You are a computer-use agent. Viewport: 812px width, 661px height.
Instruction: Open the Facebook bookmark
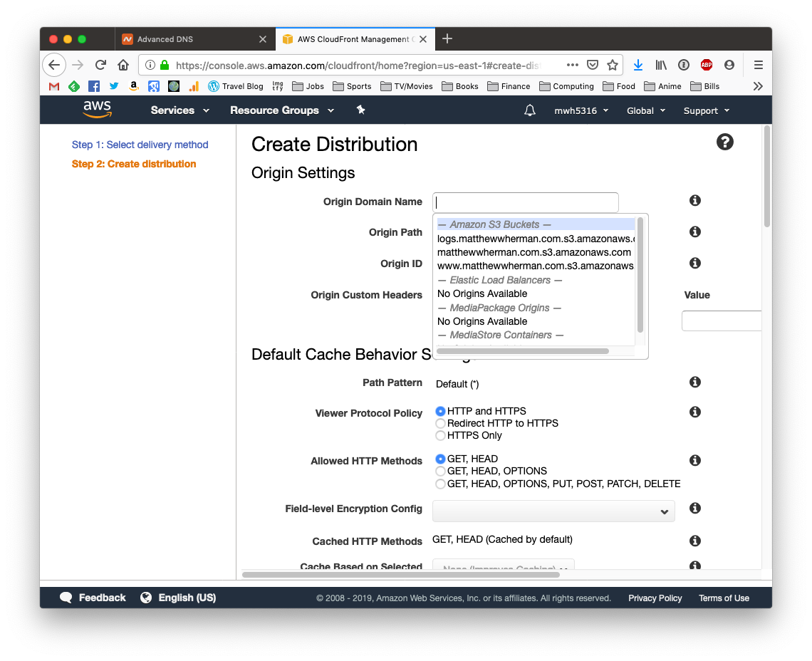[94, 86]
